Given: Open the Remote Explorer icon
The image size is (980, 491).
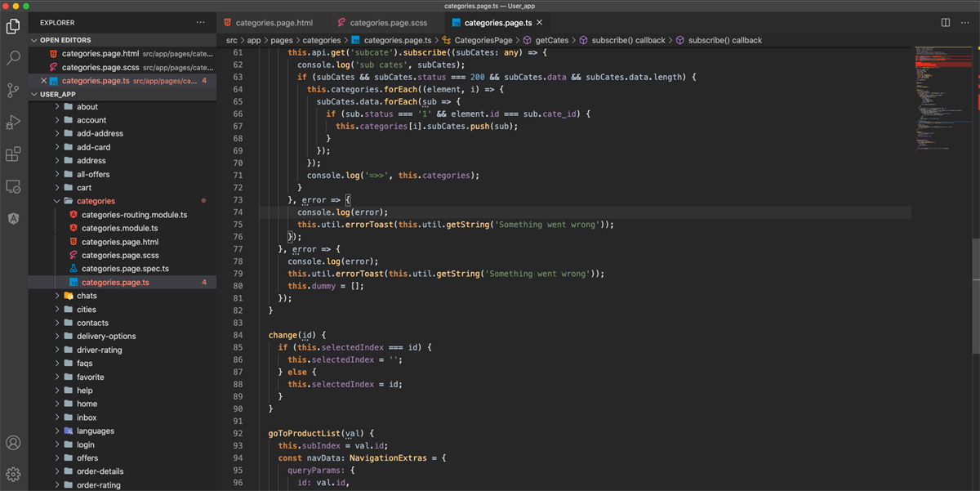Looking at the screenshot, I should [13, 186].
